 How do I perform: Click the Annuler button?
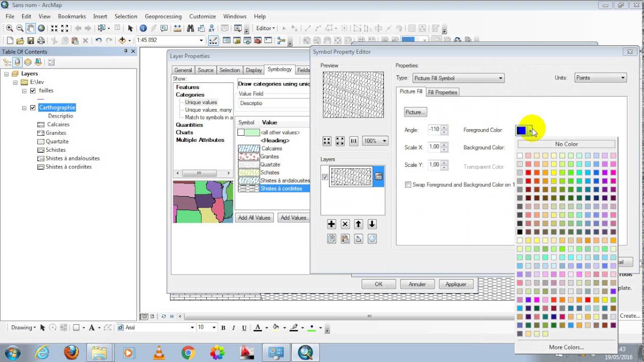417,284
